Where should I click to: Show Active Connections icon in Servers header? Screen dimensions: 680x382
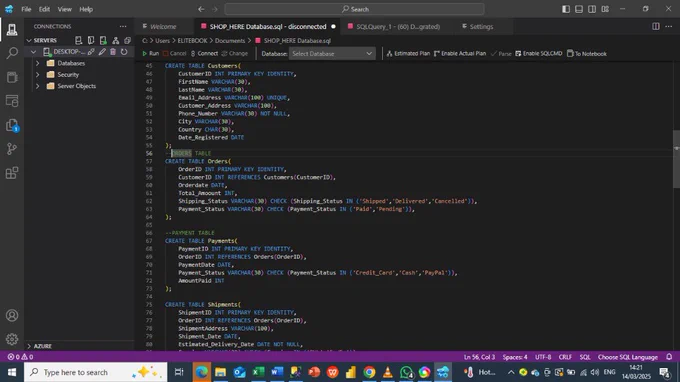pos(103,40)
